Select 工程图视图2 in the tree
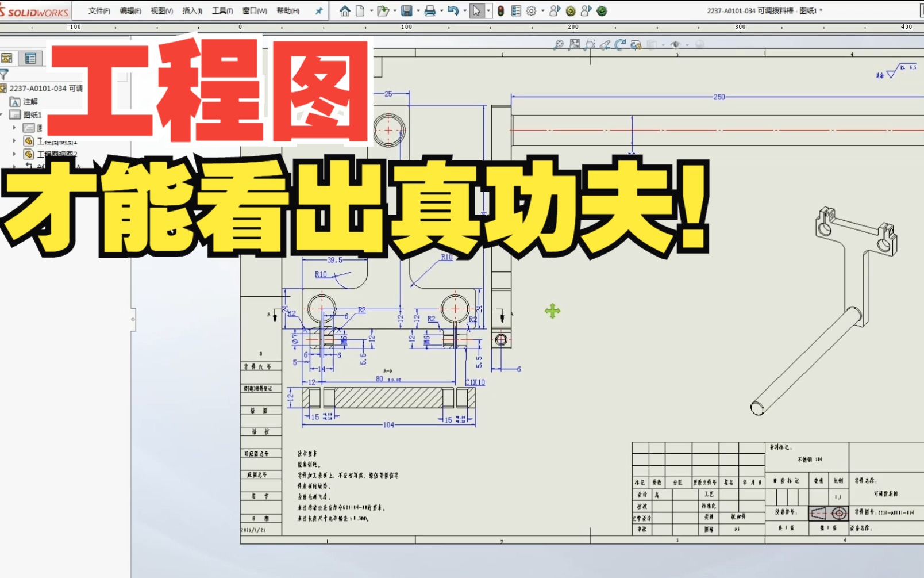This screenshot has width=924, height=578. 51,154
